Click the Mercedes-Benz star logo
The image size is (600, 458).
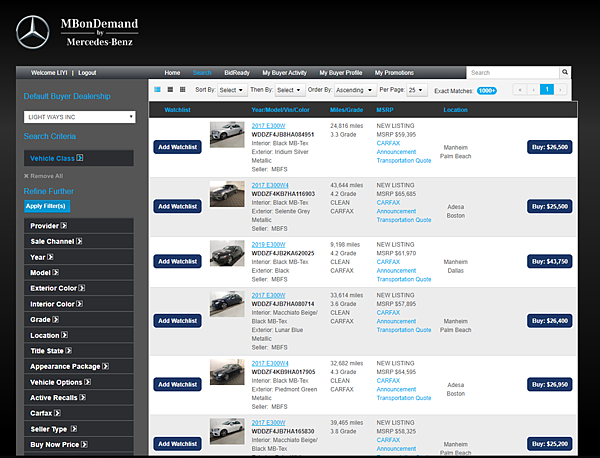point(33,32)
